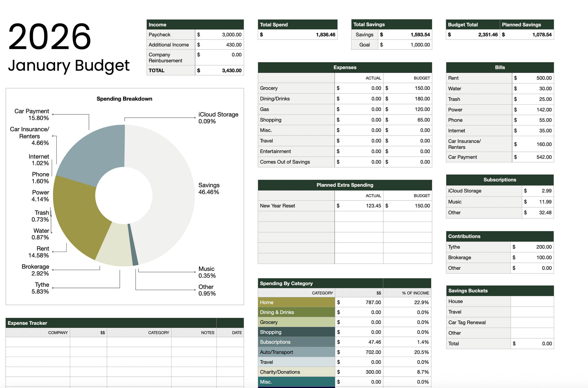Select the Paycheck amount cell

219,34
